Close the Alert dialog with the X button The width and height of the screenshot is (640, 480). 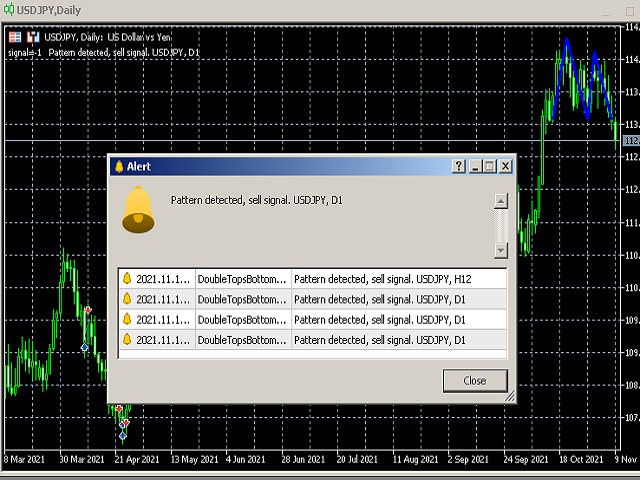pos(505,166)
